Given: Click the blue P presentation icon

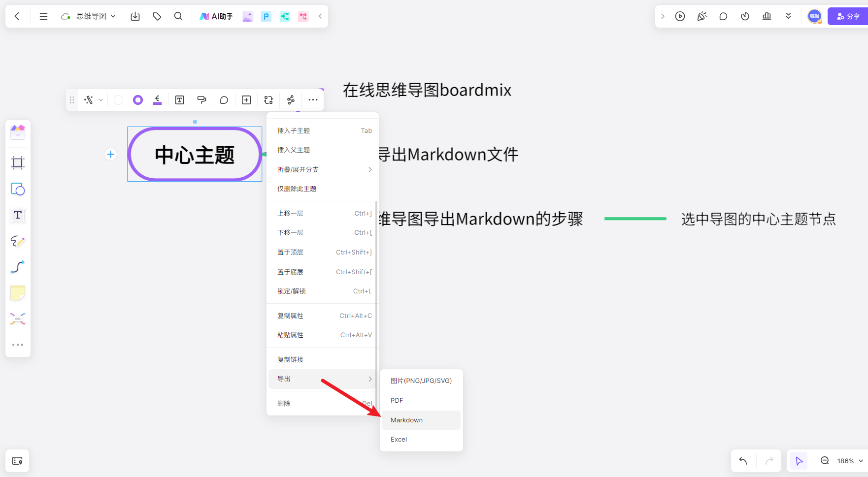Looking at the screenshot, I should [266, 16].
